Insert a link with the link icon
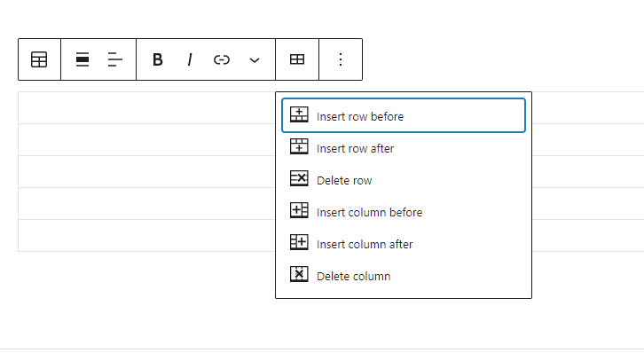Screen dimensions: 644x353 coord(222,59)
